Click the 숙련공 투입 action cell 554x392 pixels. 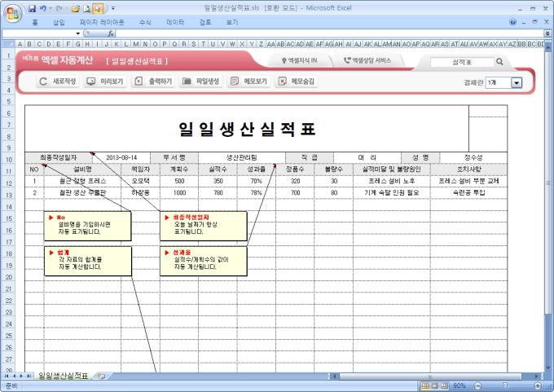468,192
